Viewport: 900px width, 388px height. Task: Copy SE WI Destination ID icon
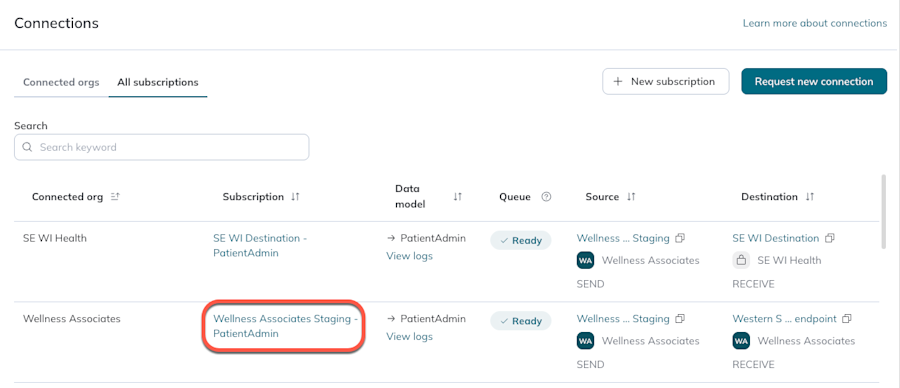coord(829,238)
